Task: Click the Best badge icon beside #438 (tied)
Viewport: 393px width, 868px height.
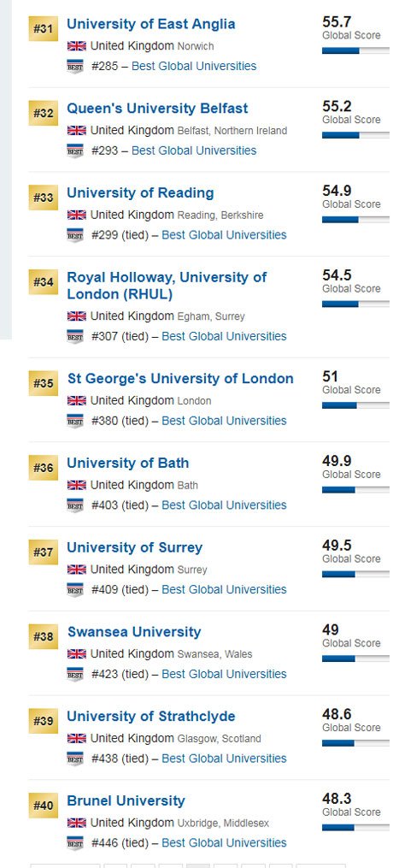Action: (x=75, y=759)
